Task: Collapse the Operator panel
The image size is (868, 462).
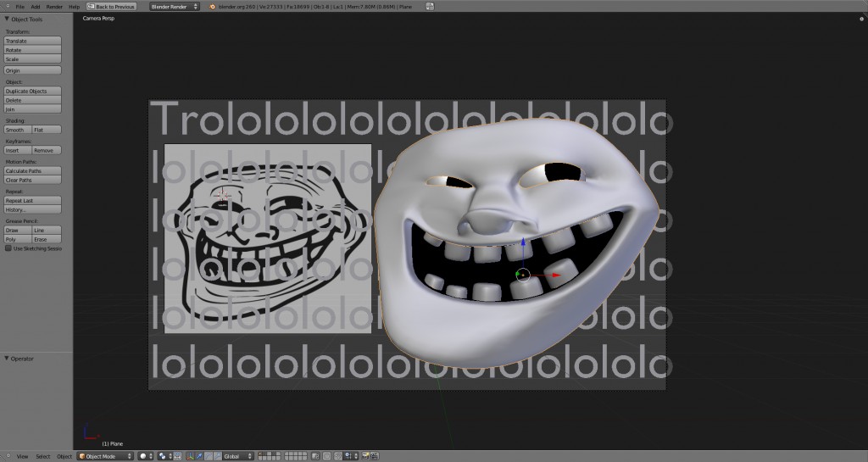Action: pos(7,359)
